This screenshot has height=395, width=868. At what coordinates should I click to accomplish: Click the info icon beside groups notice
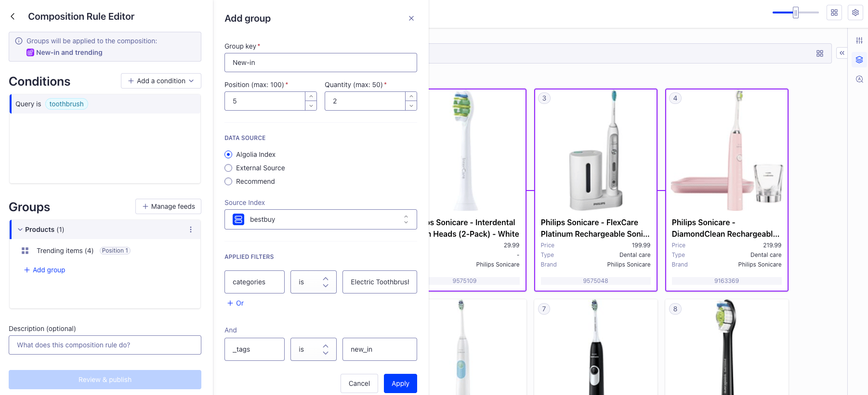click(19, 41)
